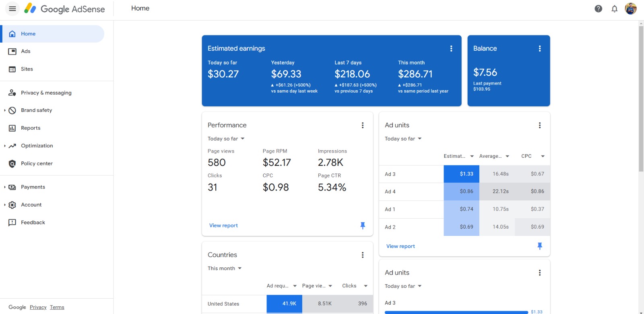Open the Privacy footer link
This screenshot has width=644, height=314.
(x=38, y=307)
